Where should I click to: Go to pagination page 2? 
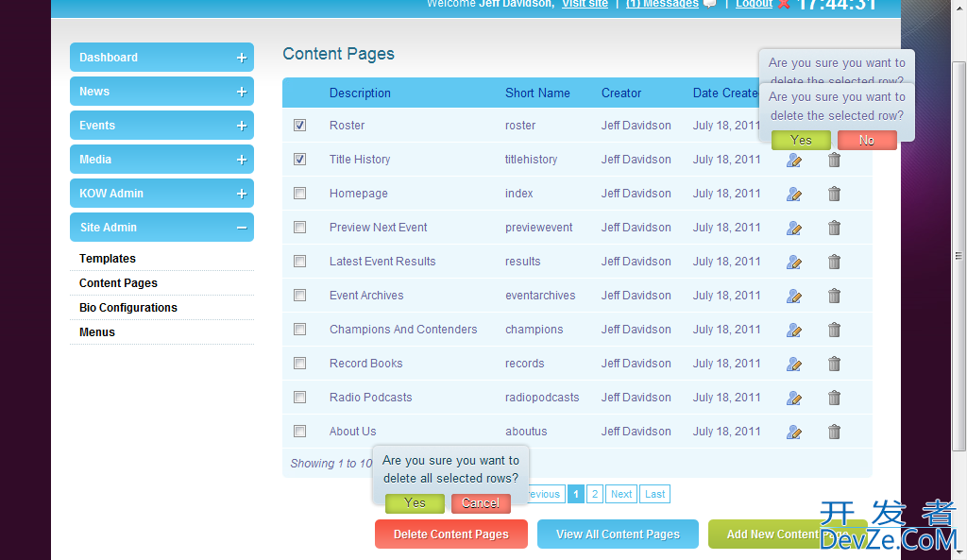click(595, 494)
